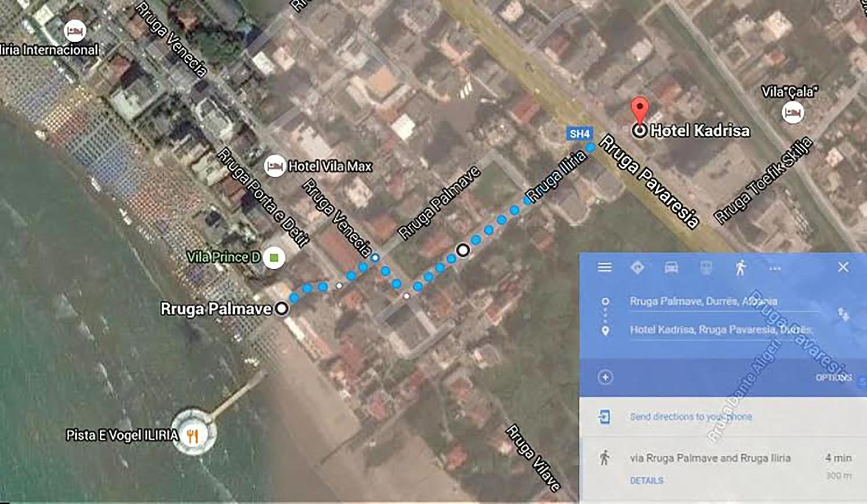
Task: Open more travel modes ellipsis icon
Action: pos(775,268)
